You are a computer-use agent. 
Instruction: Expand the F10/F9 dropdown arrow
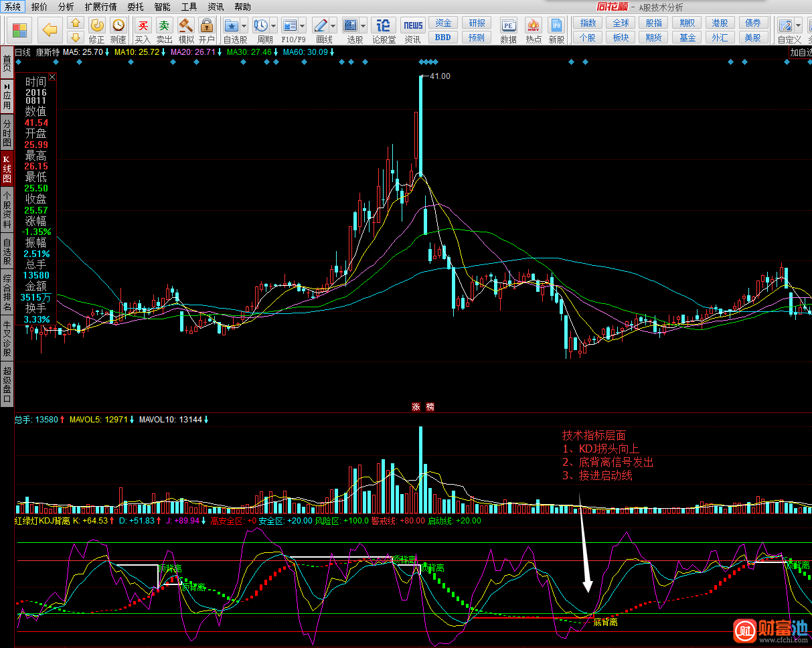303,26
